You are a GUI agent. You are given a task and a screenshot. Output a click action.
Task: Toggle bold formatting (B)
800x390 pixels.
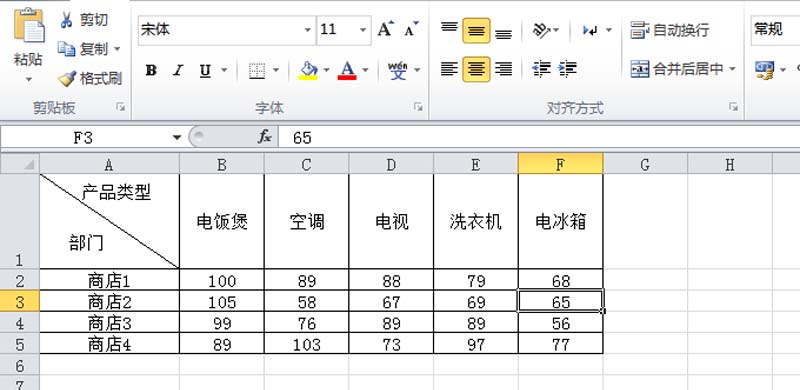point(151,70)
